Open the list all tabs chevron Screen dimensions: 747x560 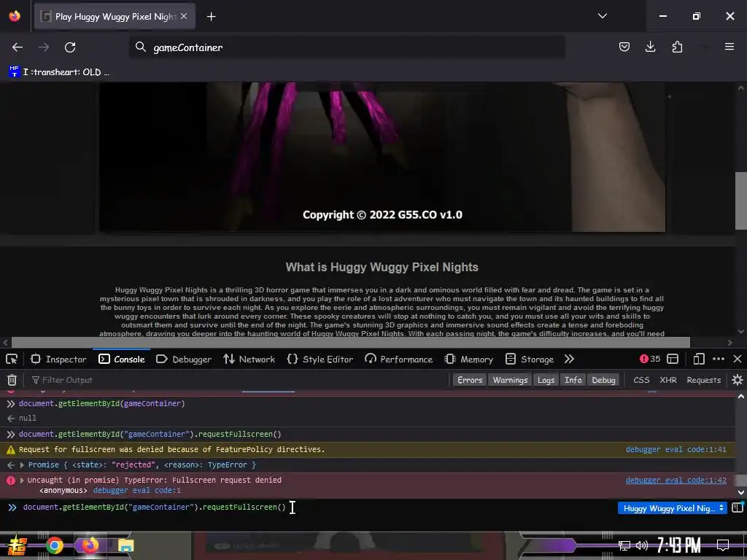(602, 16)
